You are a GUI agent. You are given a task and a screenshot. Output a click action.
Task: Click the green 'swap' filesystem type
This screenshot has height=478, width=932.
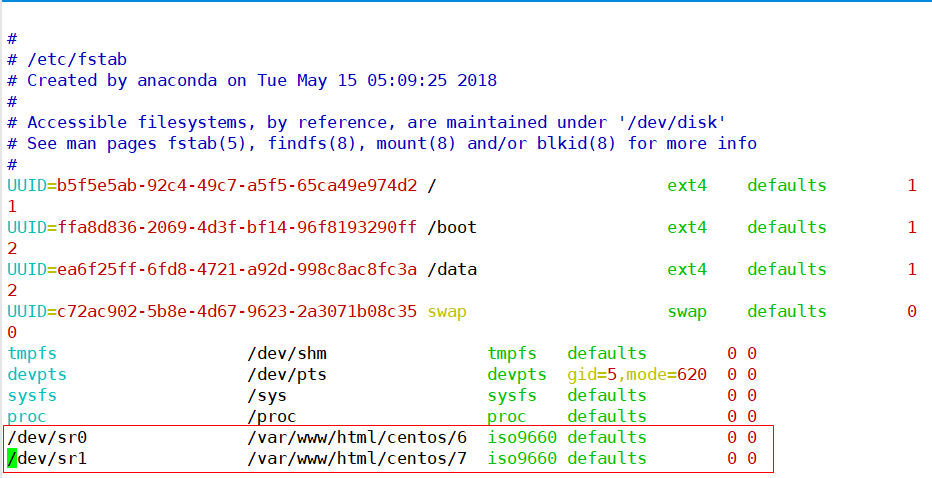point(687,312)
